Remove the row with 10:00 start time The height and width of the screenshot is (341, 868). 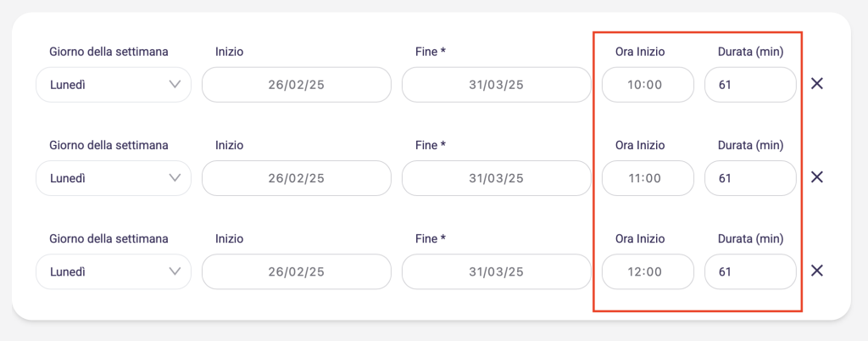point(817,84)
